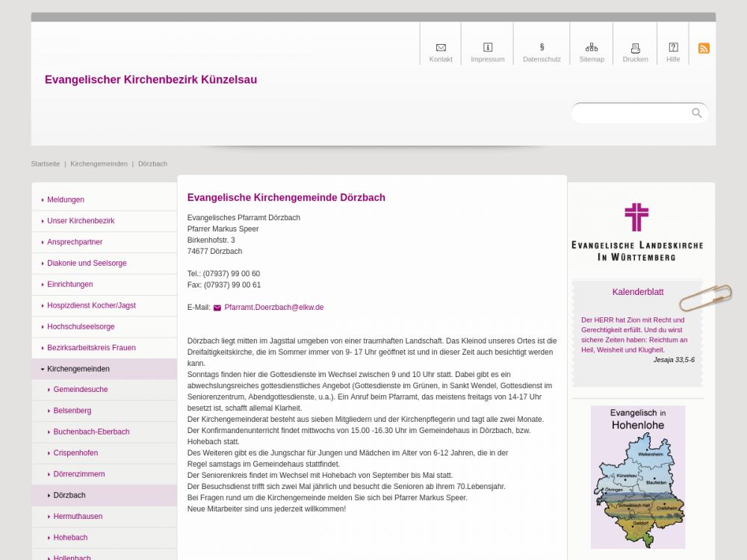The height and width of the screenshot is (560, 747).
Task: Expand the Unser Kirchenbezirk menu item
Action: [81, 221]
